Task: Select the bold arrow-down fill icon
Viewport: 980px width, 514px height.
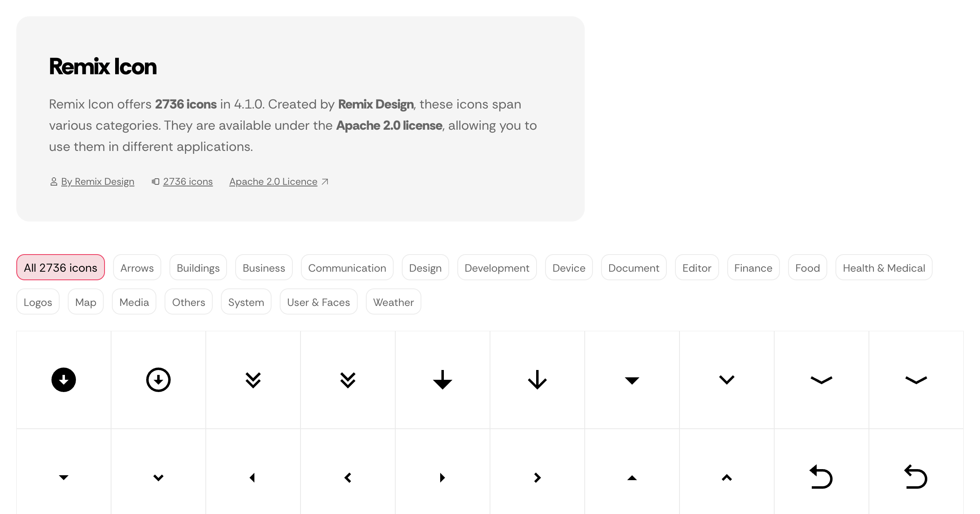Action: 443,380
